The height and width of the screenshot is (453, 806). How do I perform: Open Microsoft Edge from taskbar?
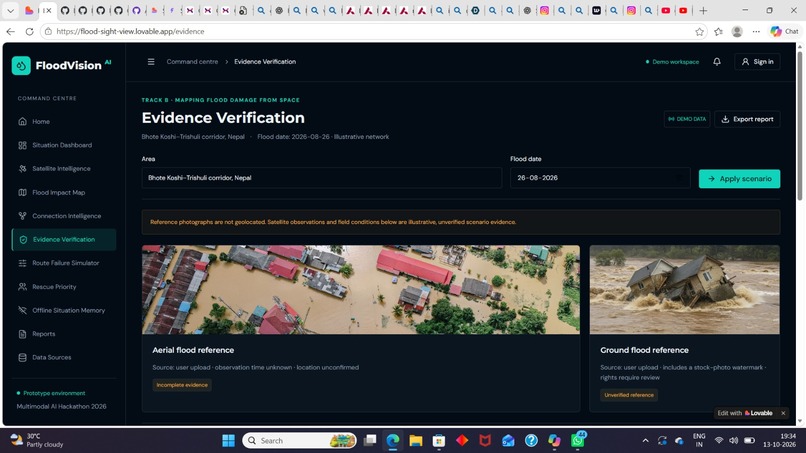coord(393,441)
